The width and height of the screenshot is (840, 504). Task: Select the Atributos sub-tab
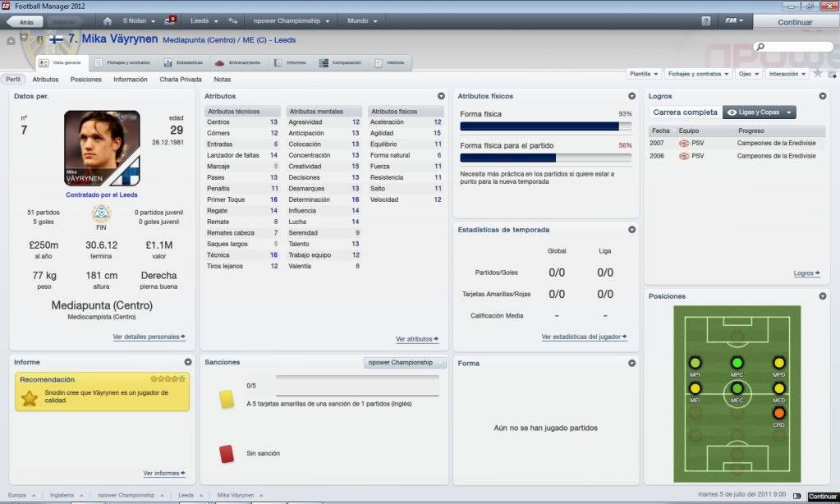[x=45, y=80]
